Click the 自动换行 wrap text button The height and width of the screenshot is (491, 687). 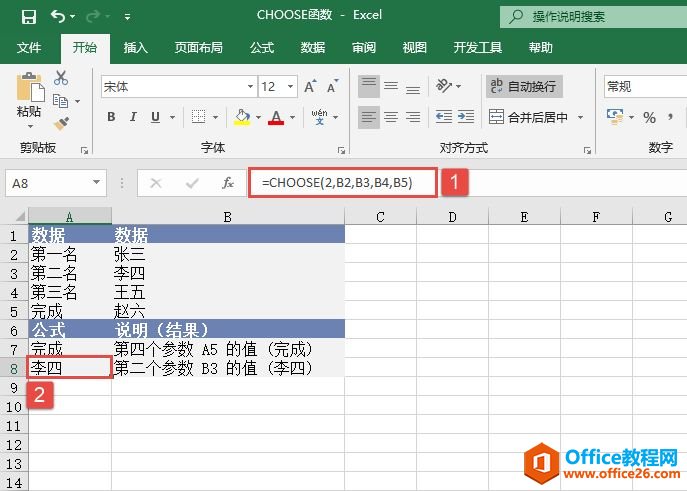[524, 86]
